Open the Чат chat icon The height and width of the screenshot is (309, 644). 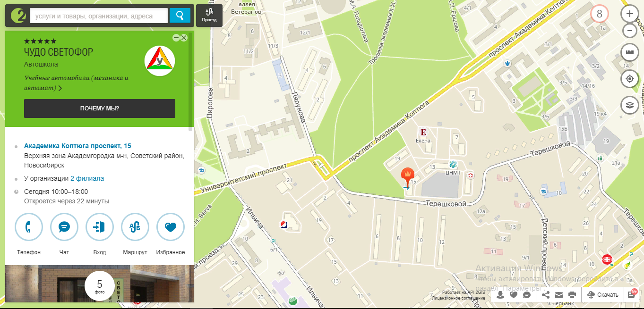coord(64,227)
